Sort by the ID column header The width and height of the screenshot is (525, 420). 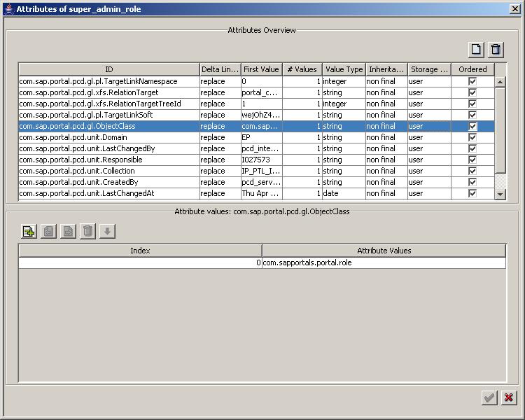click(108, 69)
